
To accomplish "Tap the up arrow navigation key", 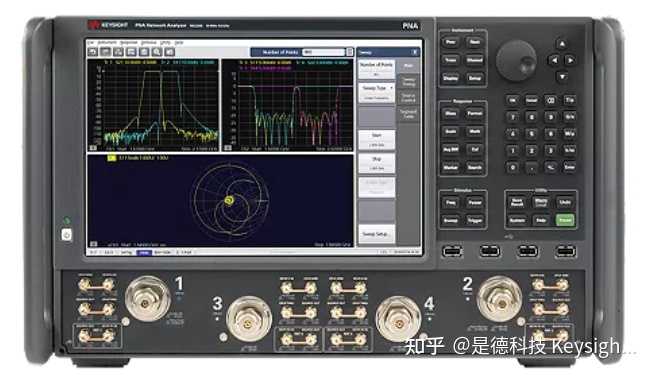I will pyautogui.click(x=562, y=44).
